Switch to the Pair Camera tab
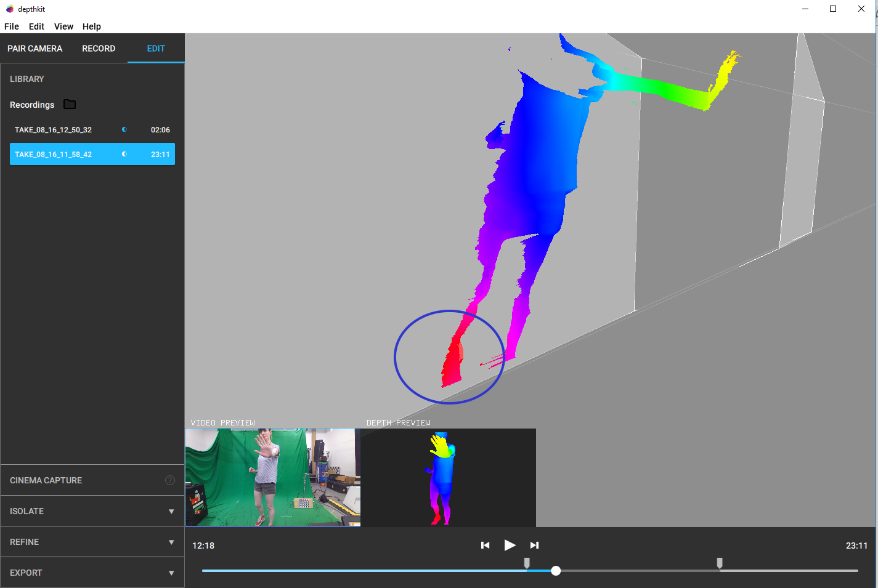Viewport: 878px width, 588px height. point(35,49)
